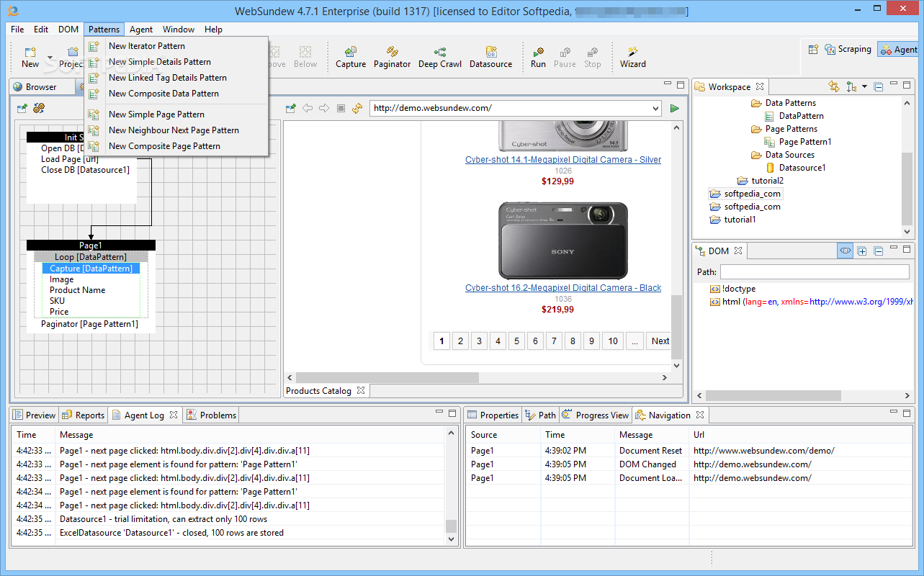Click the Deep Crawl toolbar icon
The height and width of the screenshot is (576, 924).
click(440, 53)
